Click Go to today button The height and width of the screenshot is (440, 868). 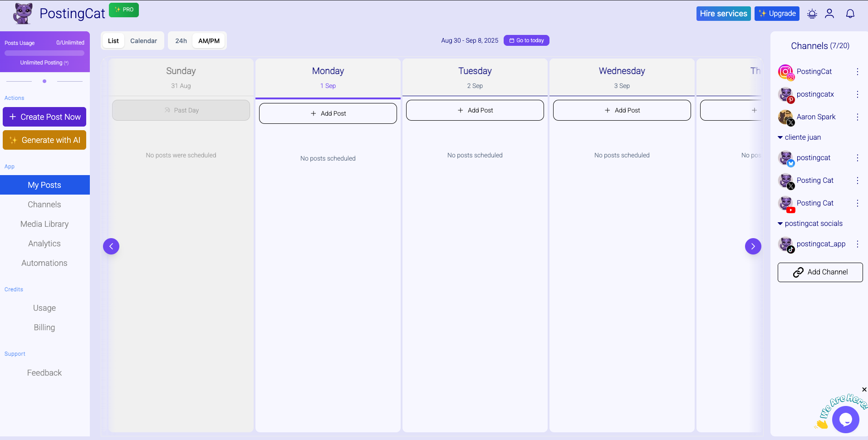(526, 40)
